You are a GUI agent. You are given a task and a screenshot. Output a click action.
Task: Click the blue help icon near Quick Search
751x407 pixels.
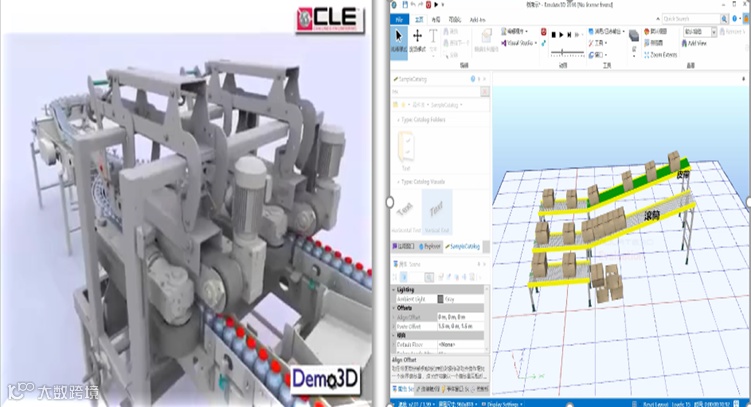tap(734, 19)
